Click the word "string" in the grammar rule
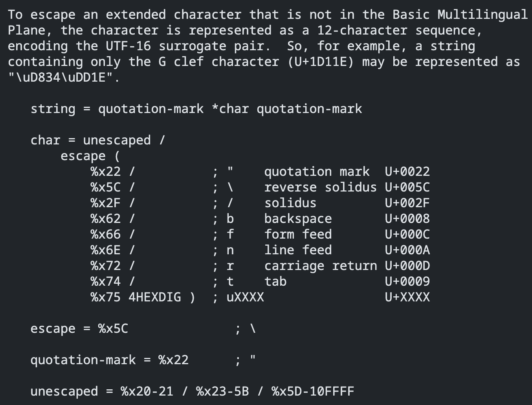 [x=53, y=109]
